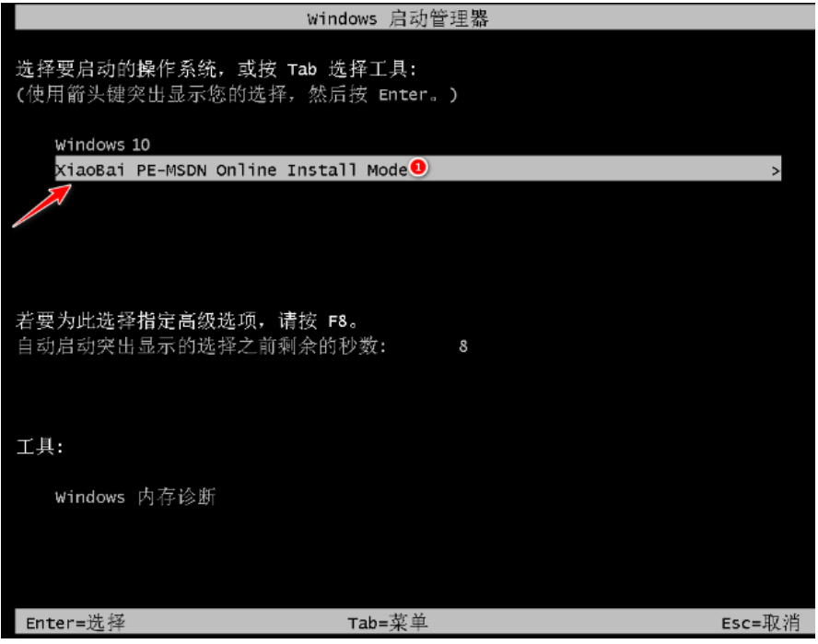Screen dimensions: 818x644
Task: Click the arrow keys usage hint line
Action: click(x=238, y=95)
